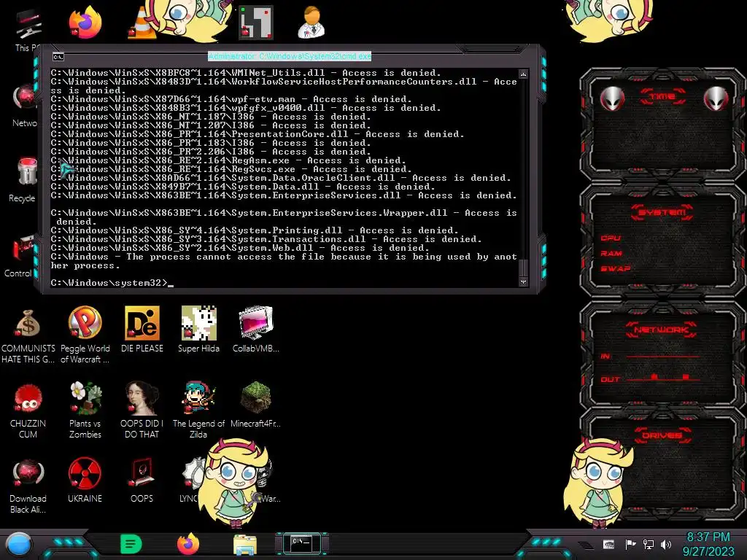This screenshot has height=560, width=747.
Task: Click the C:\Windows\system32> prompt line
Action: 112,283
